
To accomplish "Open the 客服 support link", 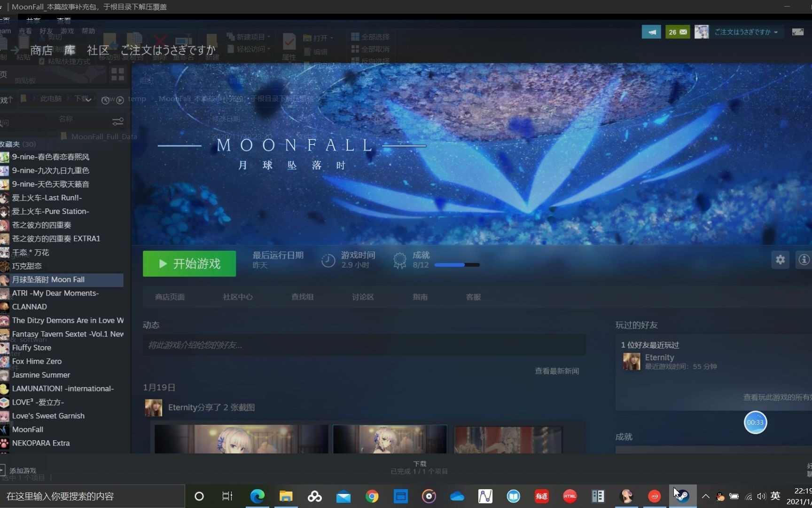I will (473, 297).
